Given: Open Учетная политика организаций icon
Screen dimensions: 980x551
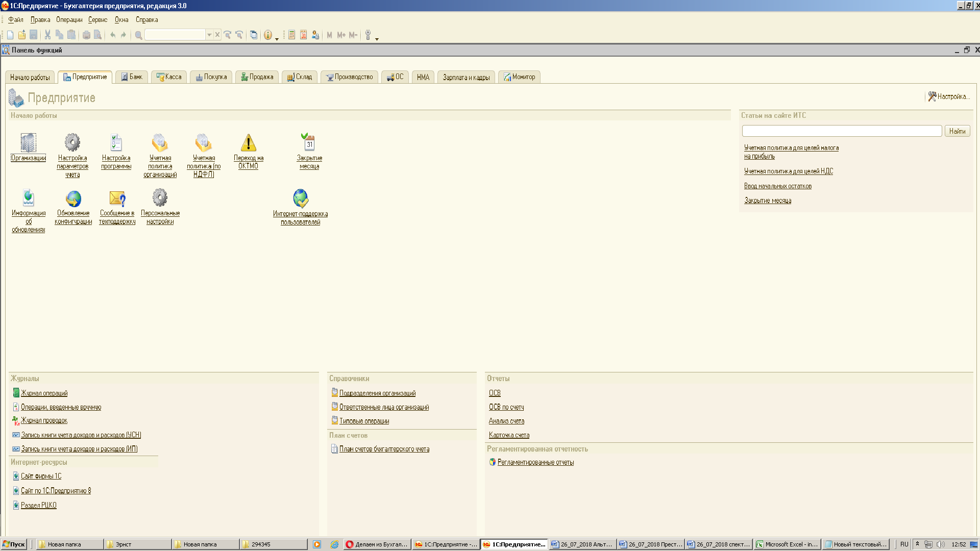Looking at the screenshot, I should tap(160, 142).
